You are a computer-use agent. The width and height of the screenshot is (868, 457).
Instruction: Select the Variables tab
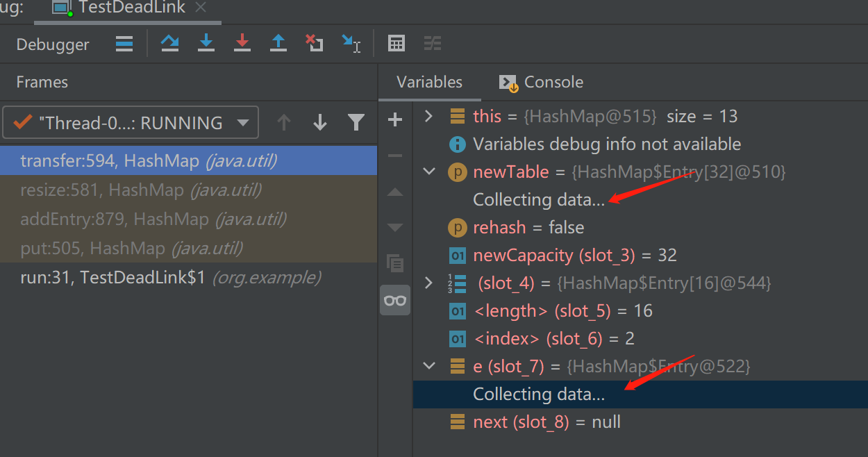tap(429, 82)
